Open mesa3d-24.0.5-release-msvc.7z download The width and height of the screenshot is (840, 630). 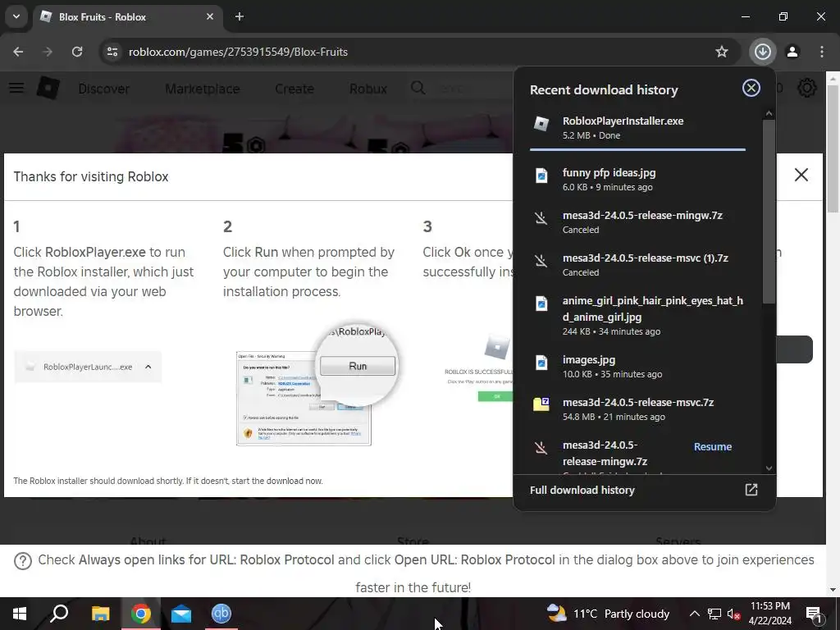pos(637,409)
